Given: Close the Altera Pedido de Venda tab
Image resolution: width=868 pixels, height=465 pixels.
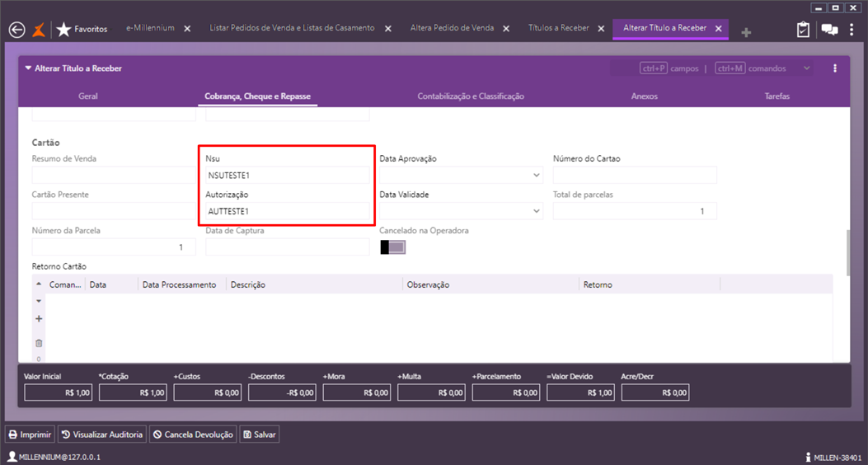Looking at the screenshot, I should [508, 28].
